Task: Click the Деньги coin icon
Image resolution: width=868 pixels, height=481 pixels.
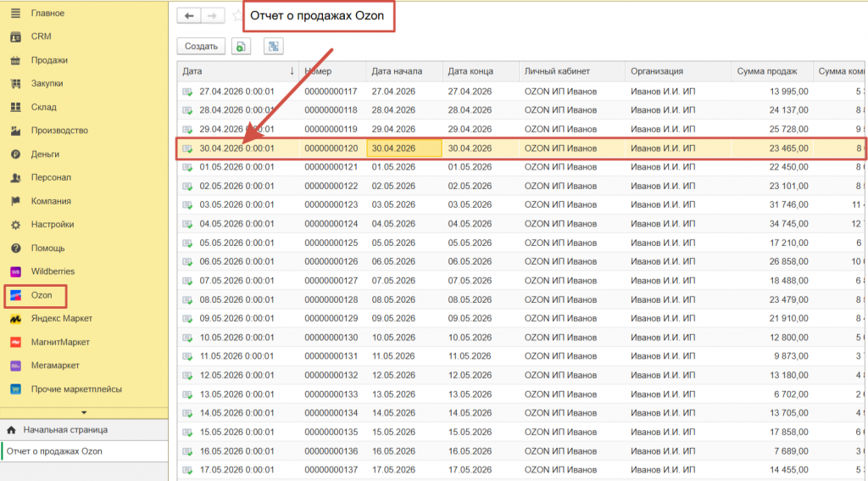Action: pyautogui.click(x=15, y=154)
